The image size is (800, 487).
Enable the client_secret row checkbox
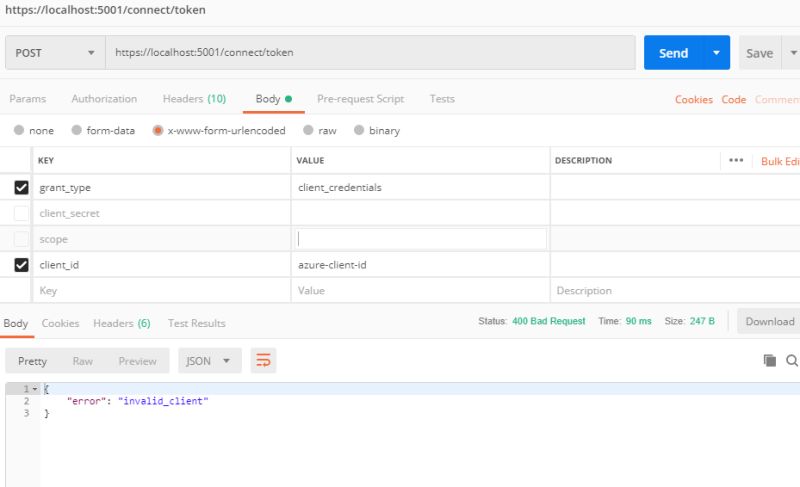point(21,213)
